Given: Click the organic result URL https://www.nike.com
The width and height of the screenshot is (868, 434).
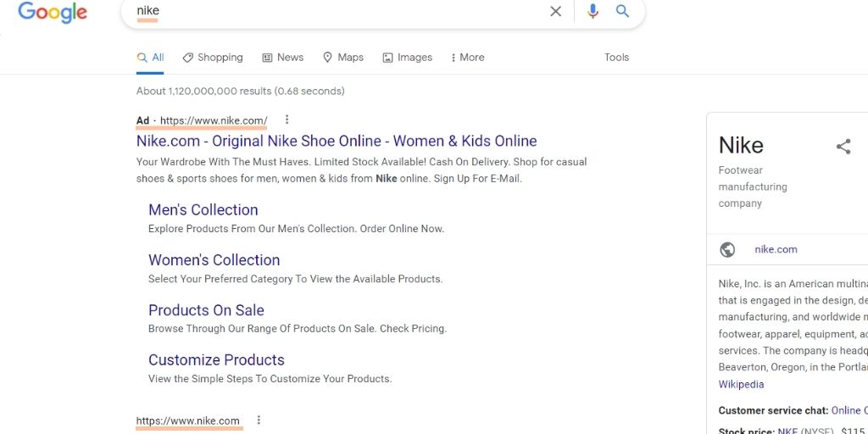Looking at the screenshot, I should point(187,420).
